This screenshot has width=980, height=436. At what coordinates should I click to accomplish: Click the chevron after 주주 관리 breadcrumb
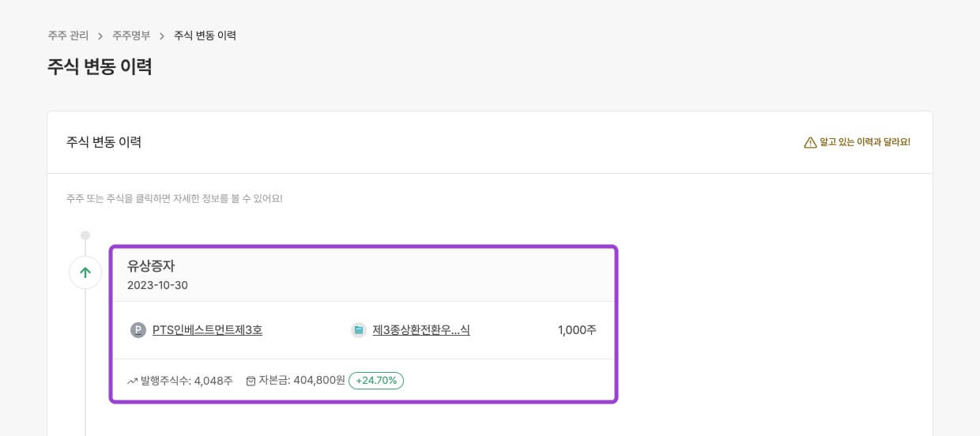100,36
